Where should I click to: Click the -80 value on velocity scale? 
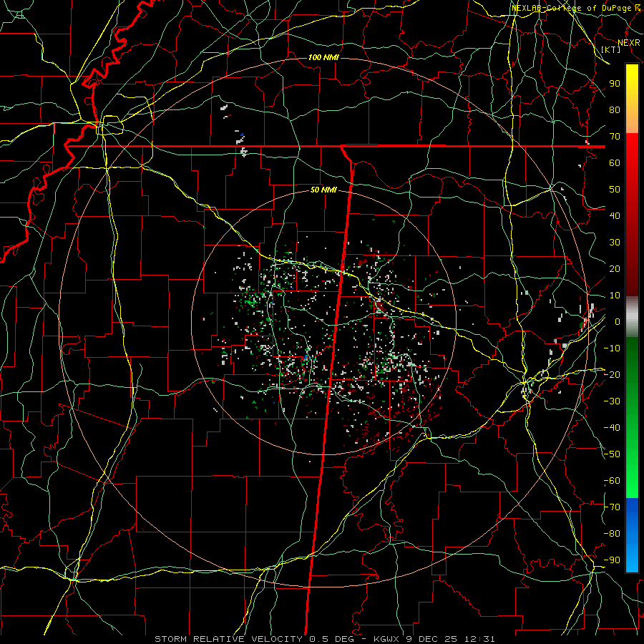point(612,534)
